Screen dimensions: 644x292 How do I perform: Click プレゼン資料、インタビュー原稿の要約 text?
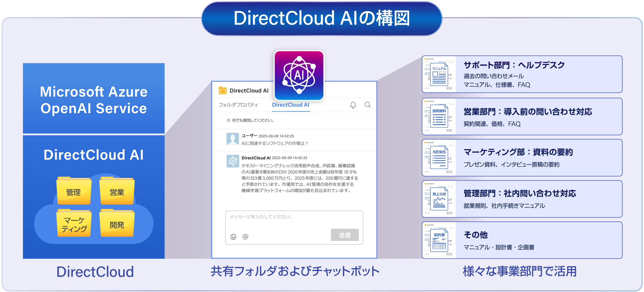[x=512, y=165]
